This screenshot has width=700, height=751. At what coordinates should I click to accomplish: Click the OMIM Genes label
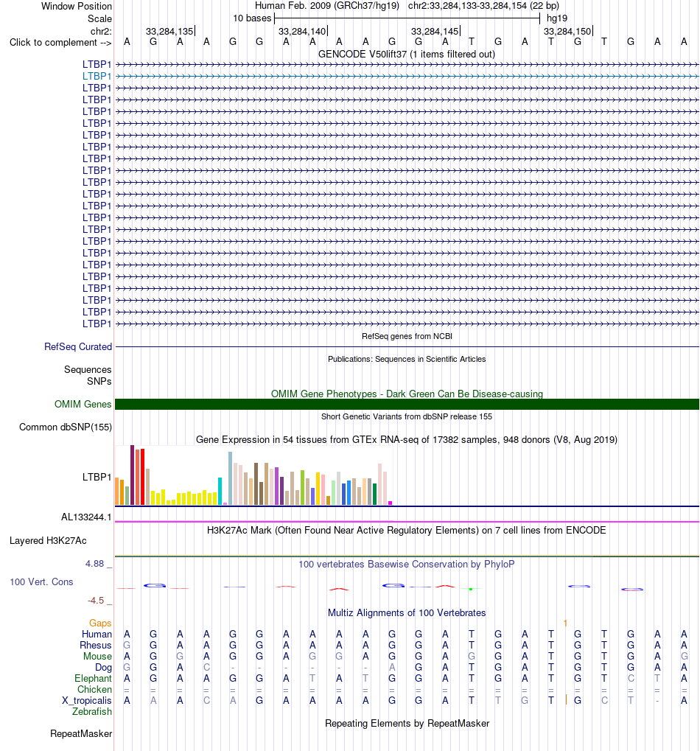(83, 404)
